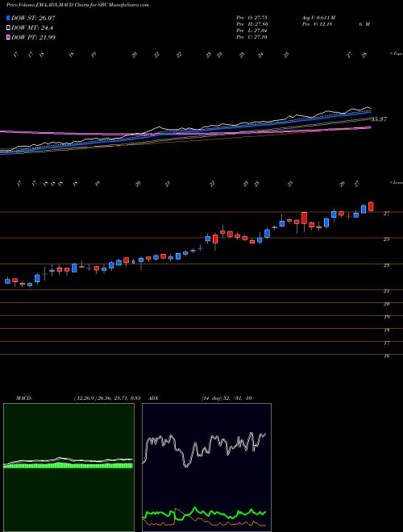
Task: Click the 35.37 EMA price label
Action: (x=379, y=119)
